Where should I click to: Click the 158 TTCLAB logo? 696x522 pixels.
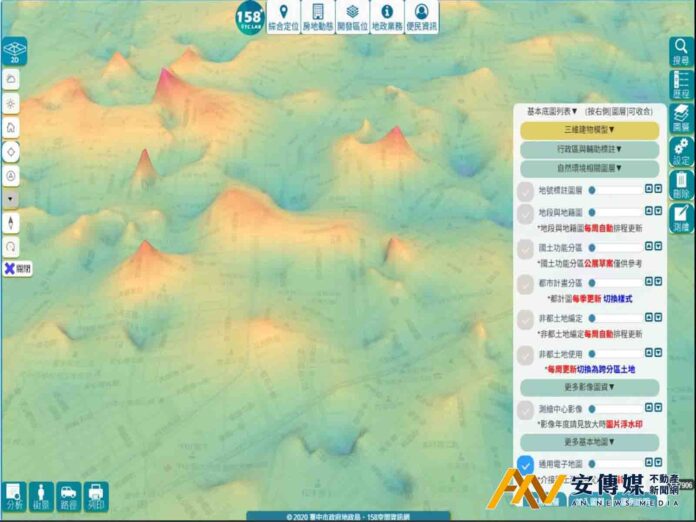click(x=250, y=18)
